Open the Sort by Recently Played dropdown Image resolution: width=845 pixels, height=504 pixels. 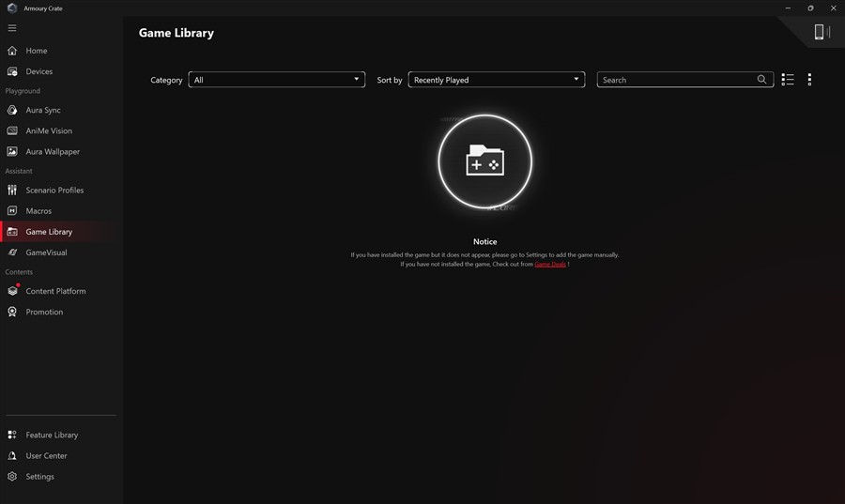click(x=496, y=80)
